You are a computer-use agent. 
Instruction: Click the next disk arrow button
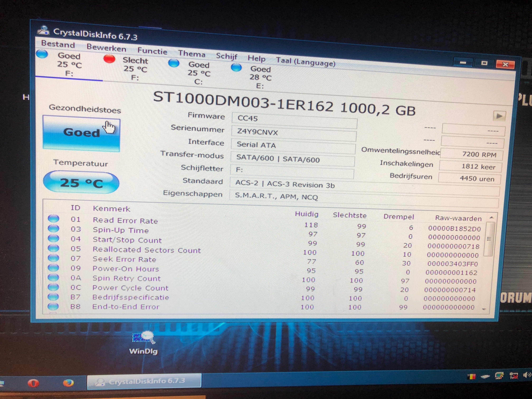(x=499, y=116)
